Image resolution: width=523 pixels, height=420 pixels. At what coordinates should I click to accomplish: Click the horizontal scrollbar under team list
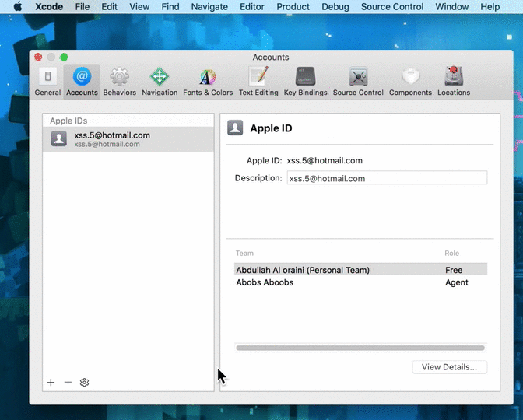click(x=360, y=348)
